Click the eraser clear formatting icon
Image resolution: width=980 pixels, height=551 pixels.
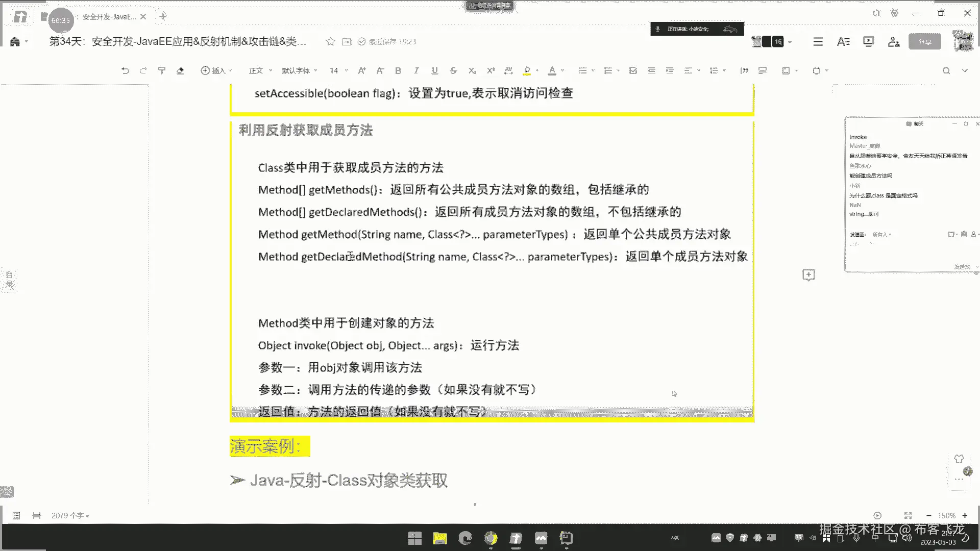click(x=180, y=70)
